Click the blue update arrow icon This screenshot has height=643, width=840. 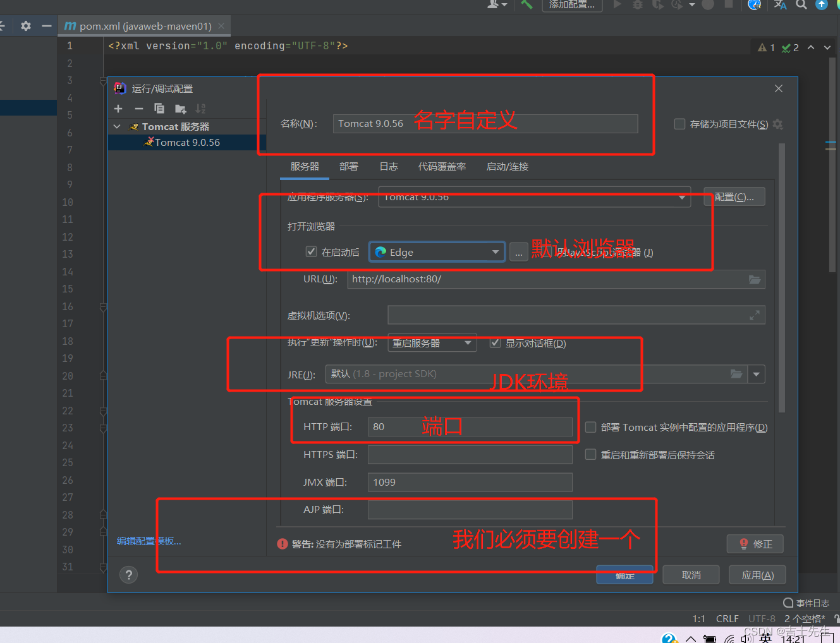coord(822,4)
